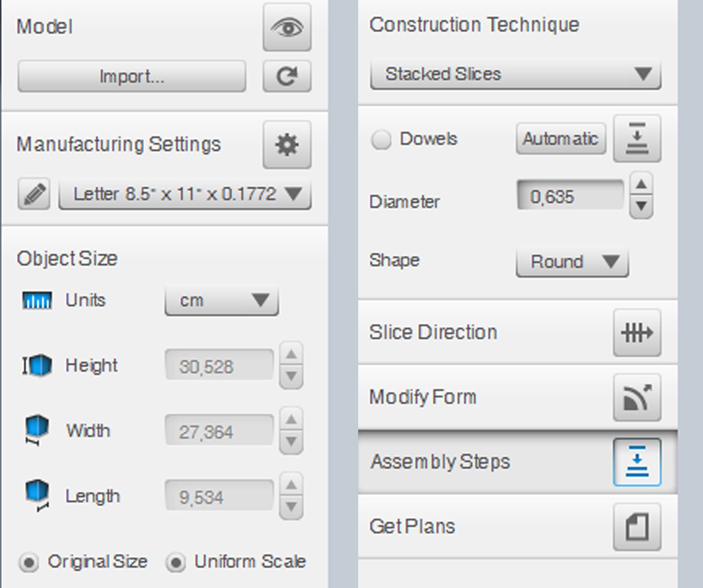Click the pencil edit settings icon
The width and height of the screenshot is (703, 588).
click(34, 194)
